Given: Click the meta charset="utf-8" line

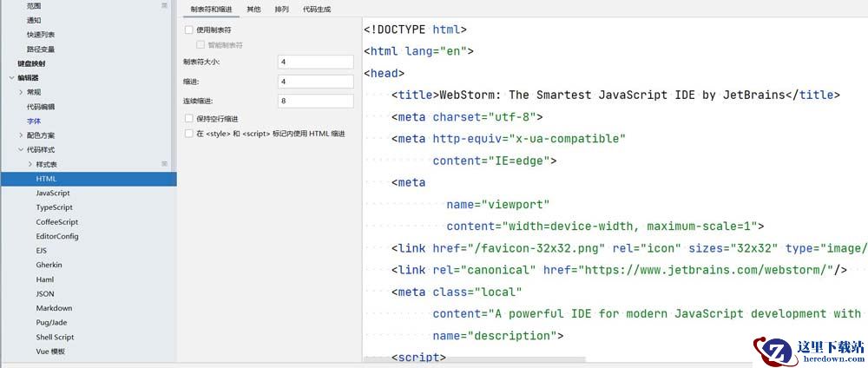Looking at the screenshot, I should click(467, 117).
